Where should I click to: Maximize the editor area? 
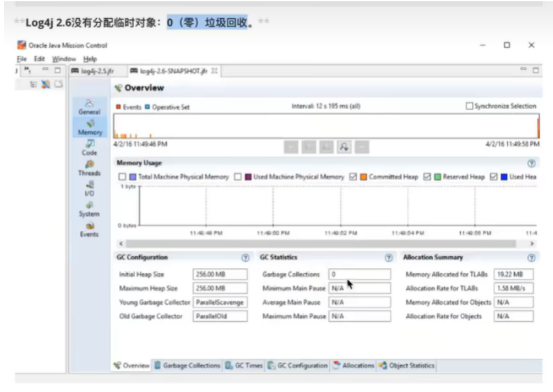click(x=535, y=70)
